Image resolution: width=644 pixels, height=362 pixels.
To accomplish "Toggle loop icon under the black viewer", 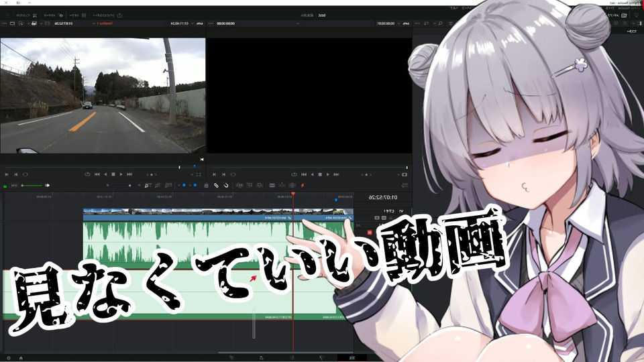I will (294, 174).
